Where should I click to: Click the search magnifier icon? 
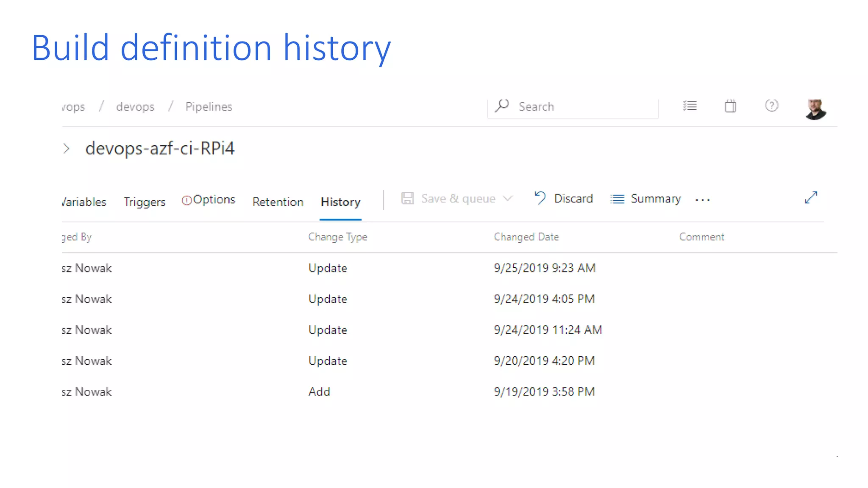pyautogui.click(x=502, y=105)
